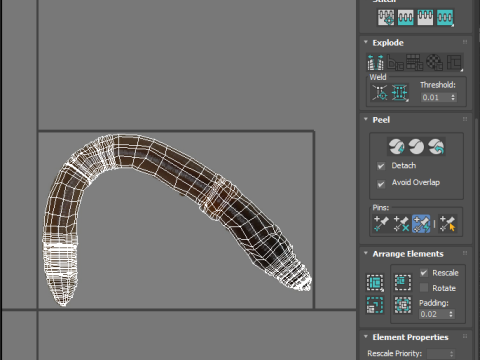Collapse the Arrange Elements rollout arrow

point(366,253)
